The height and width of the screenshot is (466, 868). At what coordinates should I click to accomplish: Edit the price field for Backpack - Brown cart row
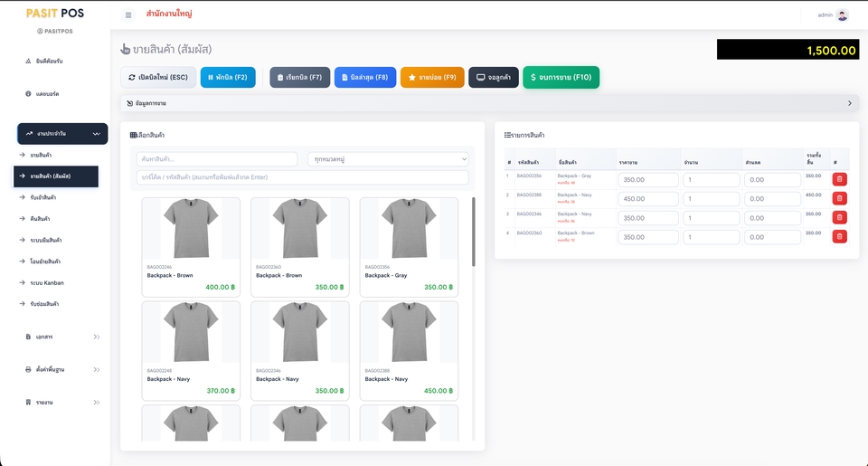tap(648, 237)
